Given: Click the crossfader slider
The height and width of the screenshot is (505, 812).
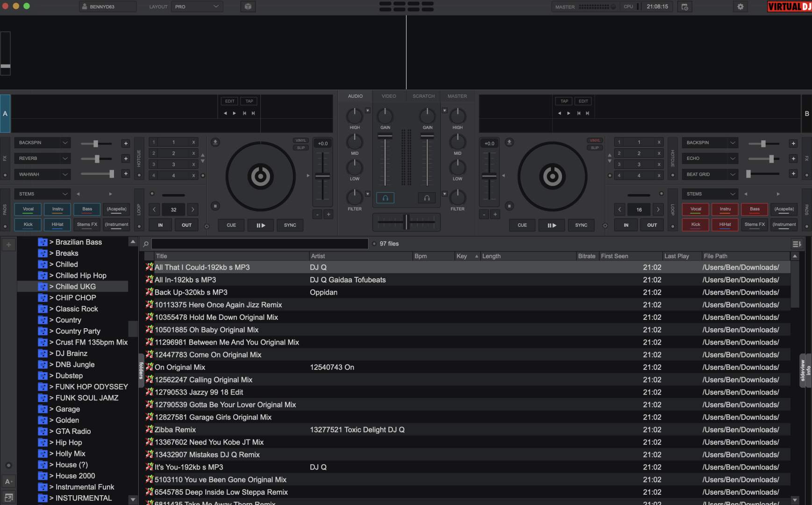Looking at the screenshot, I should 406,222.
